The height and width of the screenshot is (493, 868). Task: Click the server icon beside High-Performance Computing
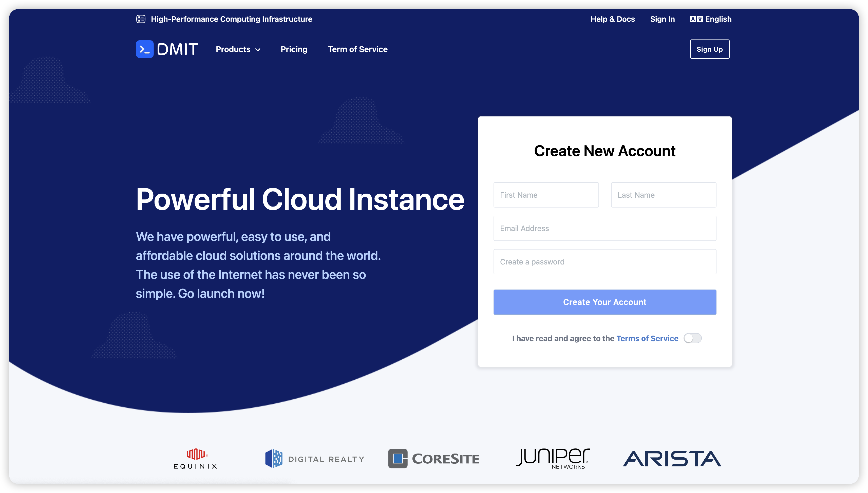point(141,19)
